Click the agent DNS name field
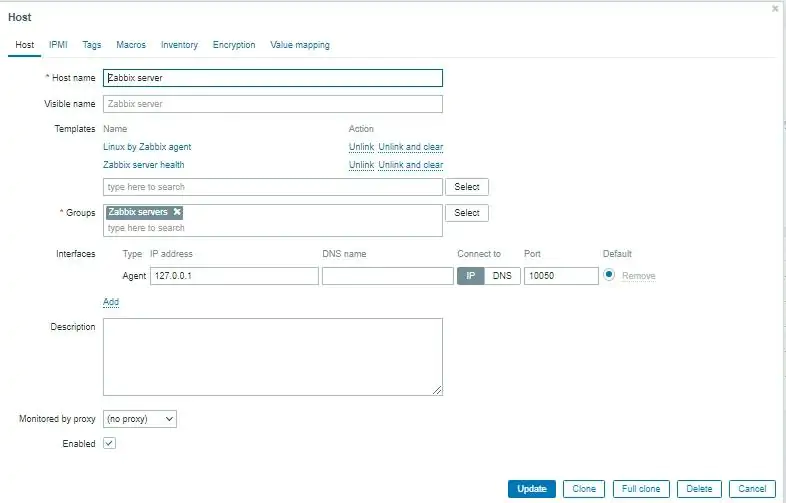Viewport: 786px width, 503px height. pyautogui.click(x=387, y=276)
